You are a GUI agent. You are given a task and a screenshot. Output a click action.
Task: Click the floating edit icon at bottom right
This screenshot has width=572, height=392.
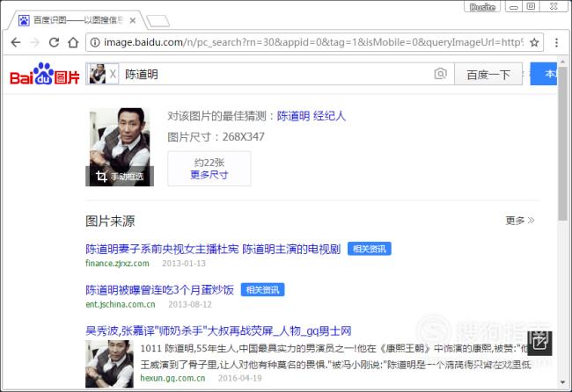(x=540, y=343)
